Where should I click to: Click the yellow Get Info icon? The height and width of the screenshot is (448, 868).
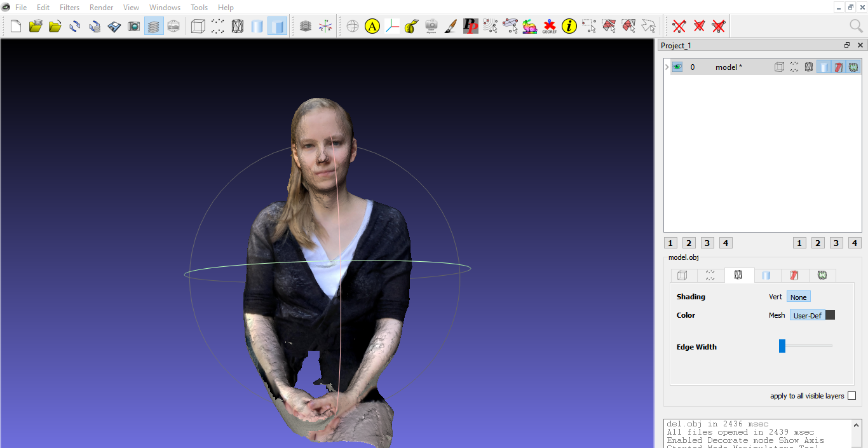pyautogui.click(x=569, y=26)
